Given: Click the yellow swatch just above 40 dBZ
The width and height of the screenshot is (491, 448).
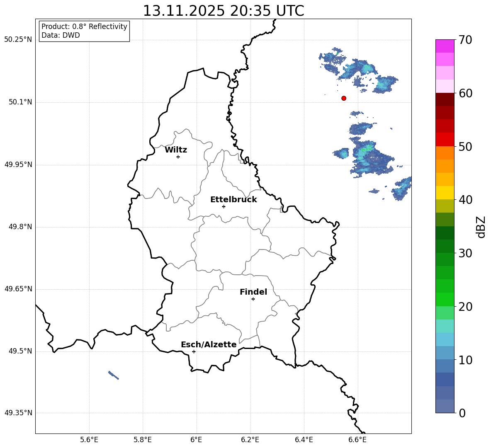Looking at the screenshot, I should tap(445, 193).
